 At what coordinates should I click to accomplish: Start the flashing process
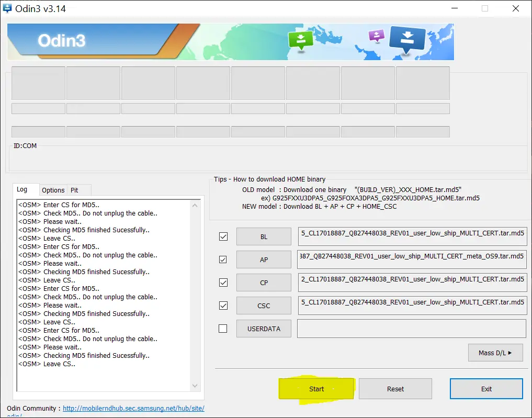tap(316, 389)
